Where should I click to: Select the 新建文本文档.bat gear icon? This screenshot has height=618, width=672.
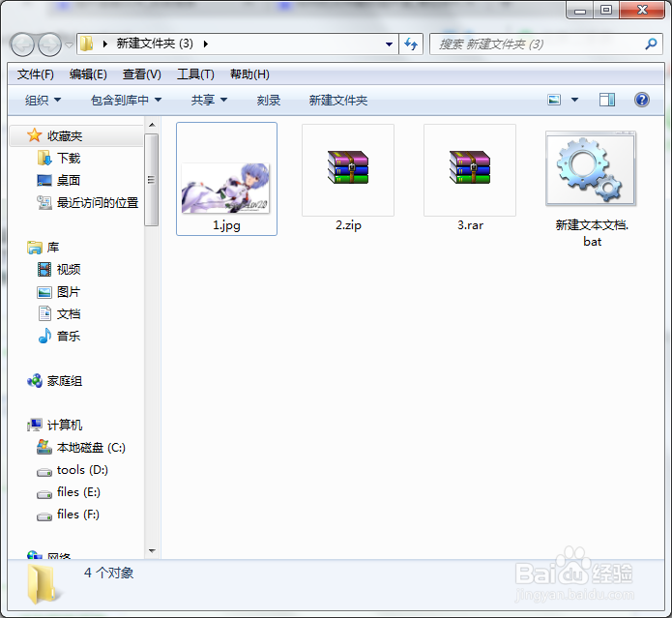[x=591, y=168]
